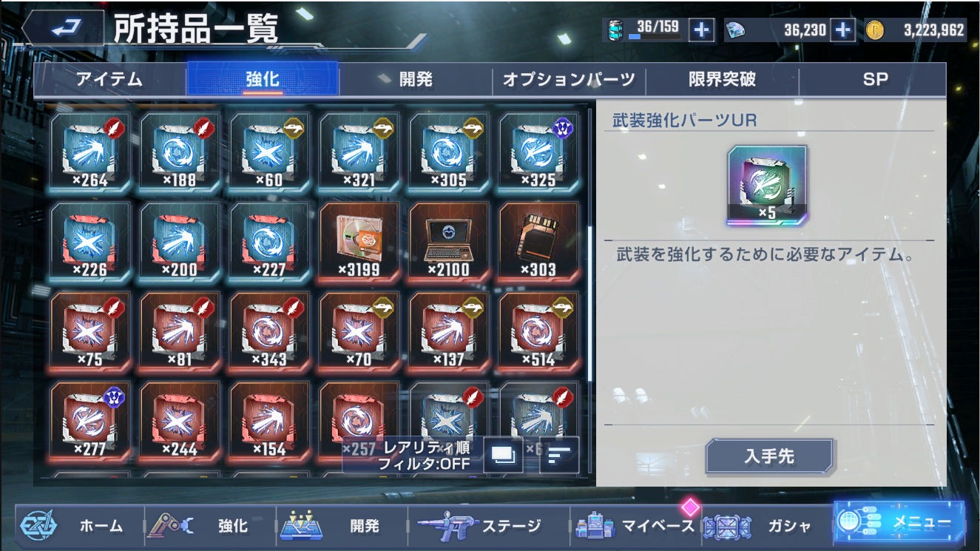Open the オプションパーツ tab
The height and width of the screenshot is (551, 980).
click(569, 79)
